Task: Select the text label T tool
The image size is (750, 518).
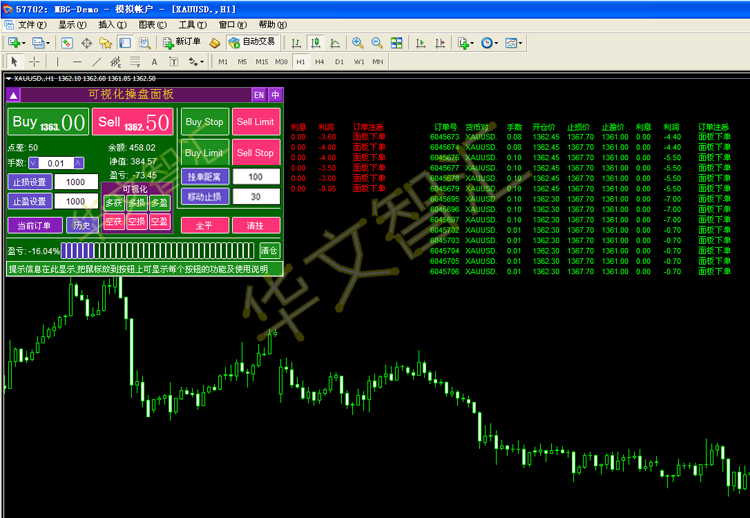Action: click(x=174, y=61)
